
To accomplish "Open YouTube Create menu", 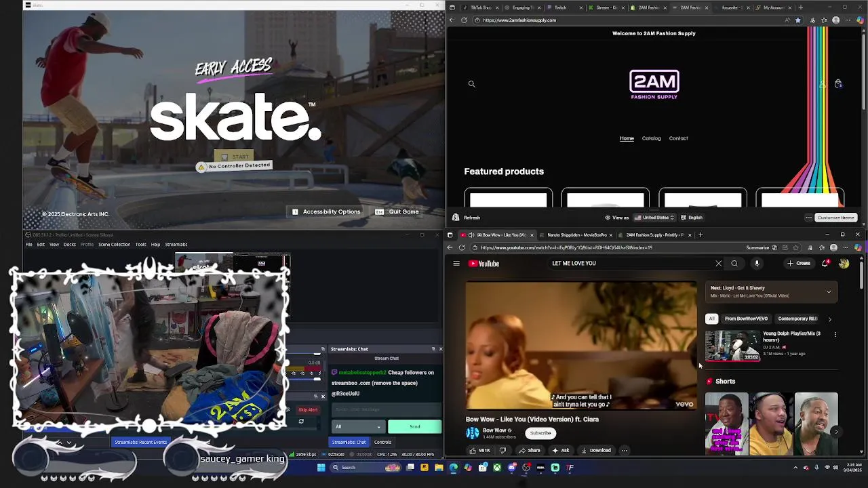I will 799,264.
